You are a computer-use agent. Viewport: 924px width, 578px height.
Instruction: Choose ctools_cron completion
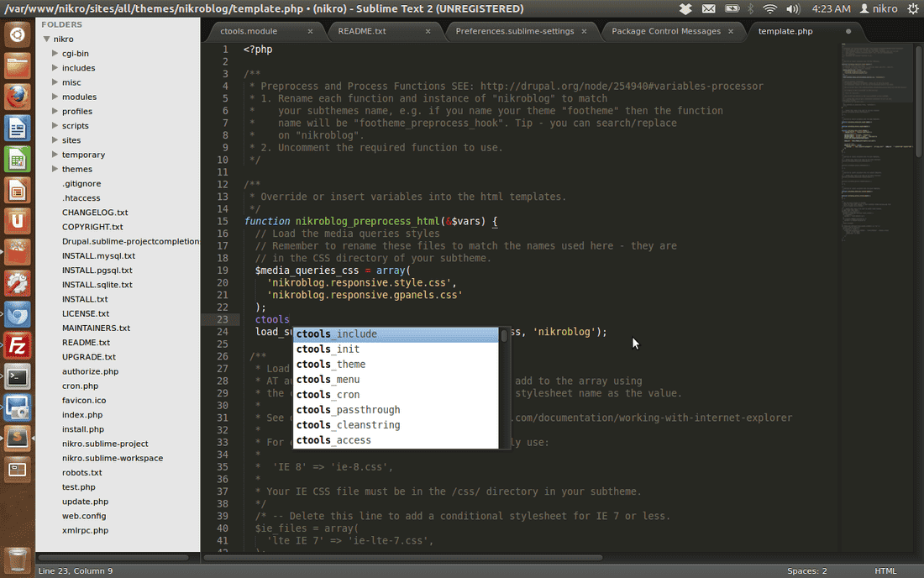396,395
